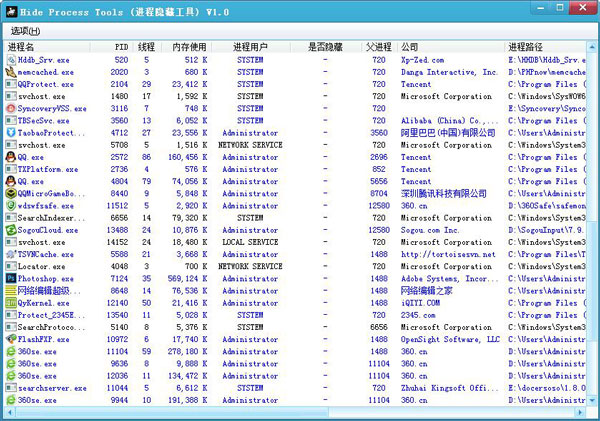Select the memcached.exe process icon
Image resolution: width=600 pixels, height=421 pixels.
click(11, 72)
